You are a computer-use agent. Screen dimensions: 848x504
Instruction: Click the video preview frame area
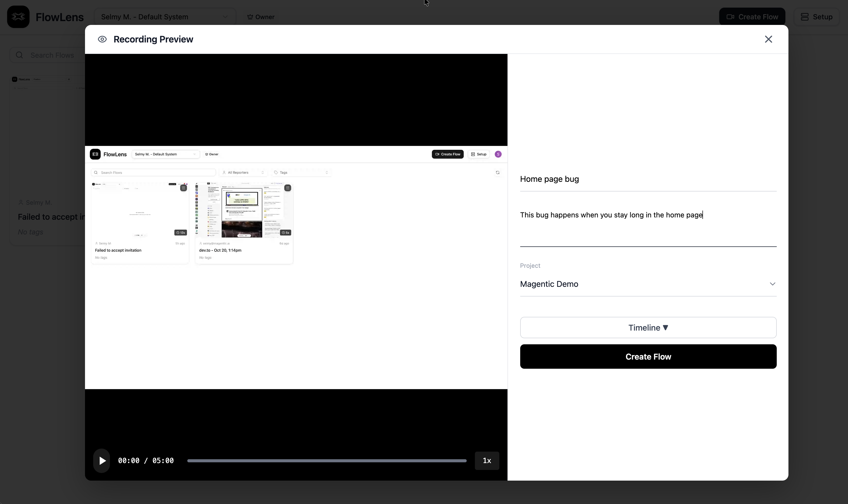296,267
